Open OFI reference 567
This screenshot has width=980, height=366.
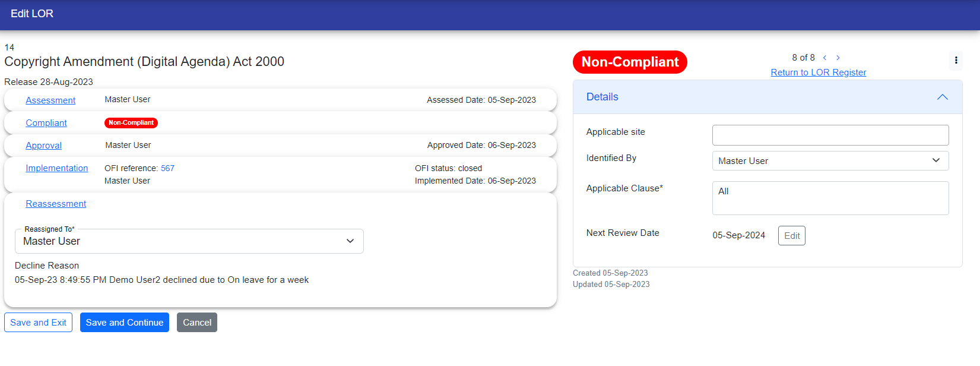point(167,168)
